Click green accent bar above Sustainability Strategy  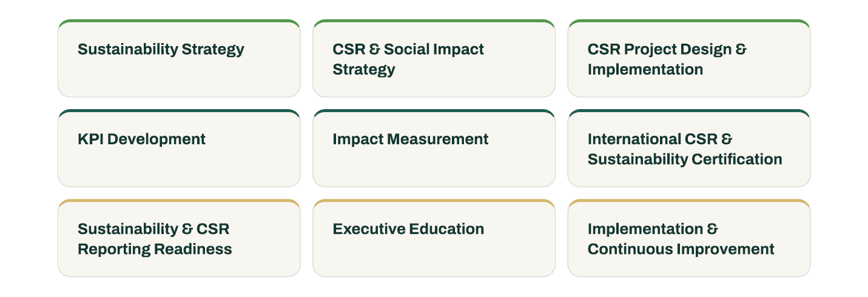point(179,21)
